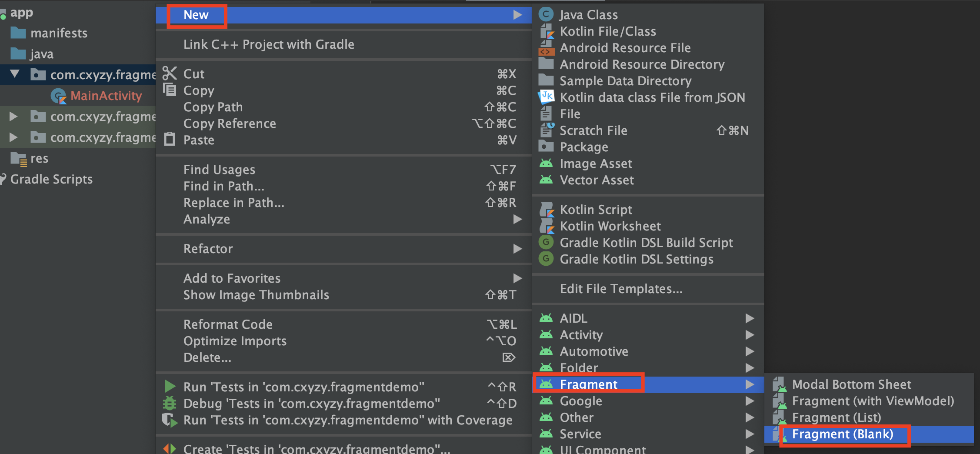Click the Kotlin File/Class icon
The width and height of the screenshot is (980, 454).
(547, 31)
